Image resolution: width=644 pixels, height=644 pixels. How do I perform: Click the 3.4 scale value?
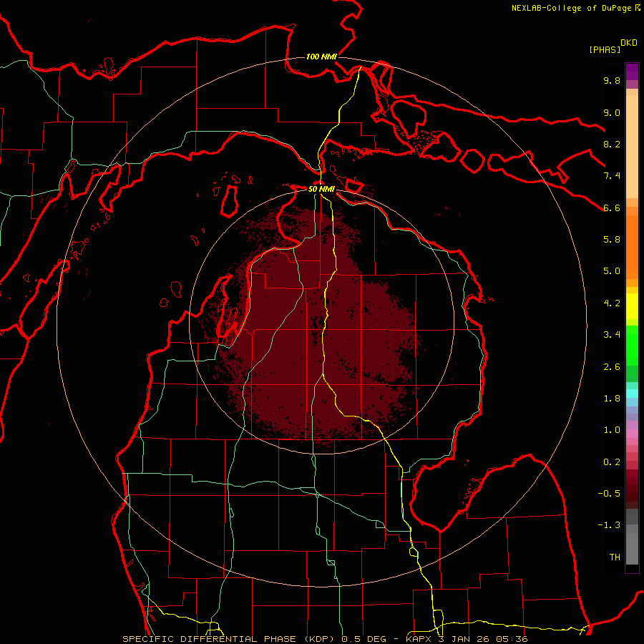pos(612,335)
